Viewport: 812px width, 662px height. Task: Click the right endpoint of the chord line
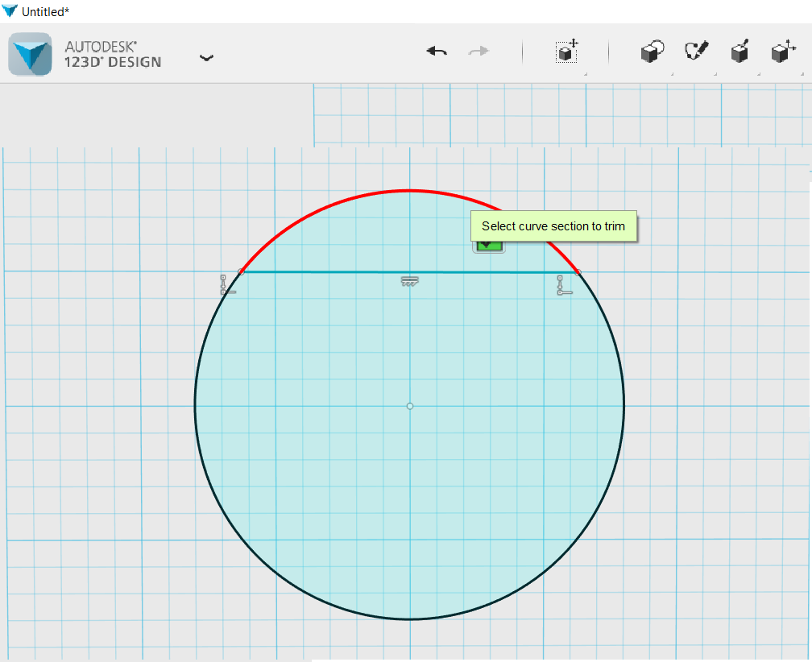(x=578, y=272)
